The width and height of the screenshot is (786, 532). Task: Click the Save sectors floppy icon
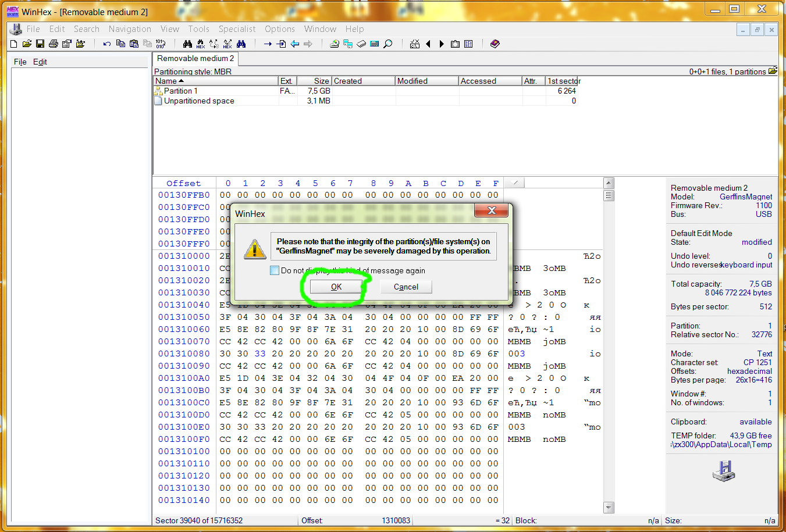click(x=40, y=44)
